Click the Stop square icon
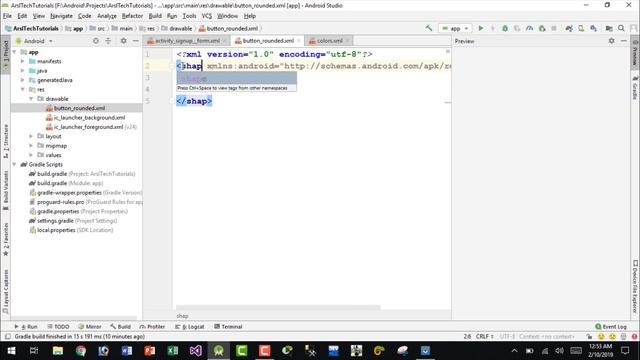The width and height of the screenshot is (640, 360). pos(554,28)
